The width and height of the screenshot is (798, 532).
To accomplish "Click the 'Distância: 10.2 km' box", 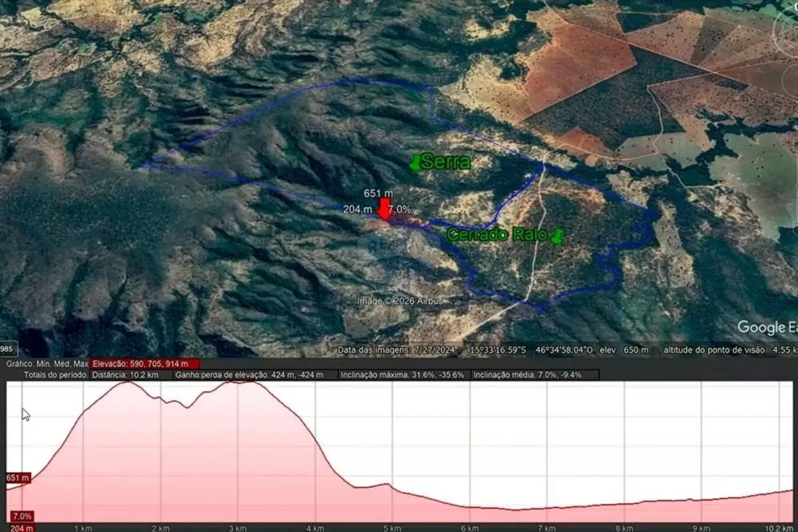I will tap(130, 375).
